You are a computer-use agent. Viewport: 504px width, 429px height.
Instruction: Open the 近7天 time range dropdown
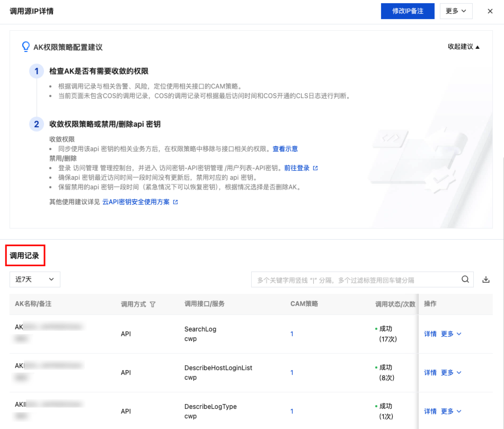point(35,279)
